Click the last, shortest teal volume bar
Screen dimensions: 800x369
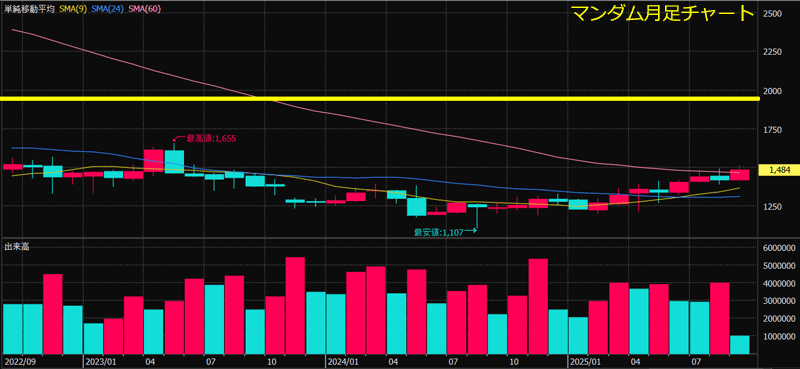click(739, 345)
